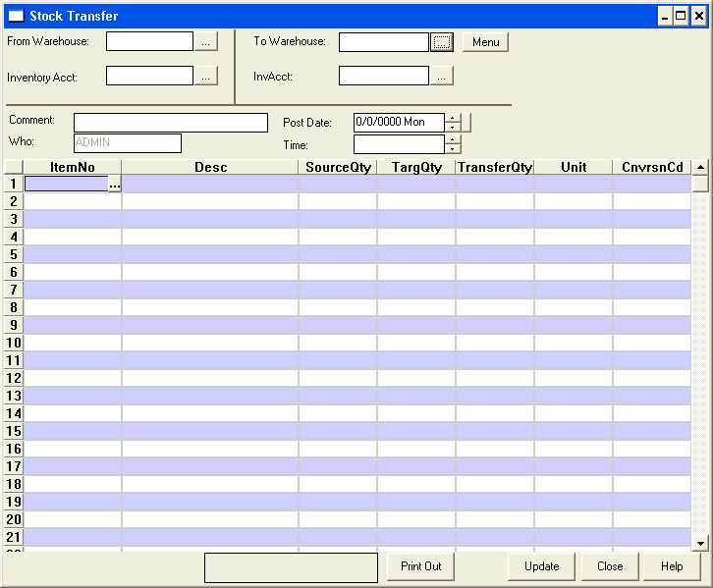Click the Desc cell in row 2
This screenshot has width=713, height=588.
pyautogui.click(x=210, y=201)
